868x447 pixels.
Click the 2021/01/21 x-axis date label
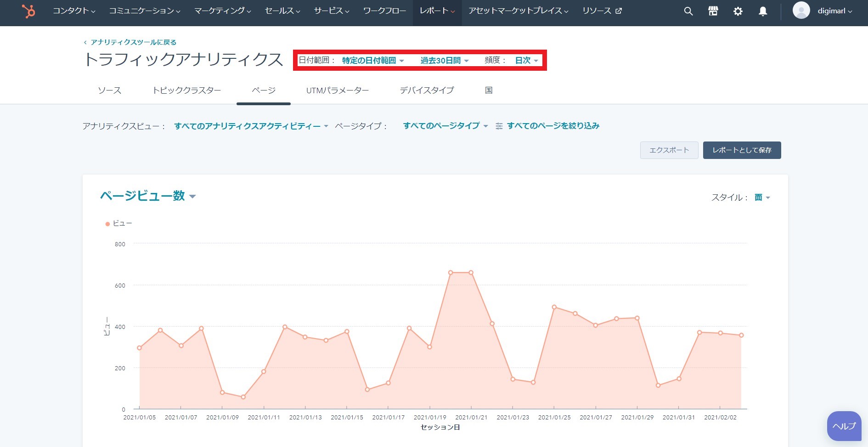(x=471, y=418)
